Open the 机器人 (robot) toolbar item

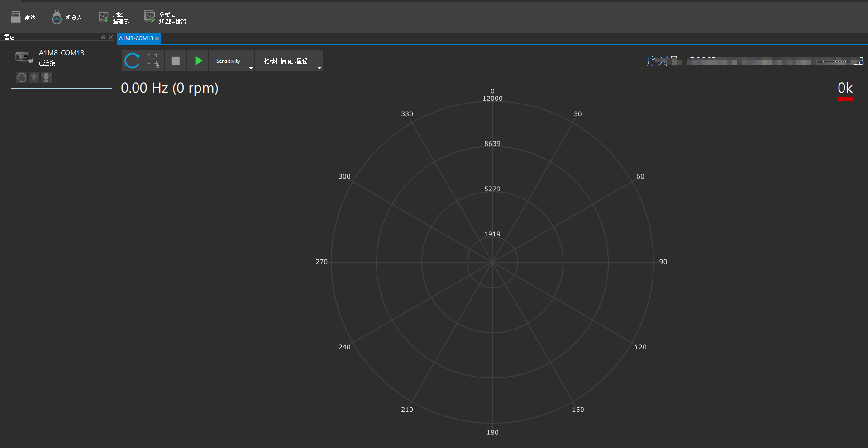coord(67,18)
